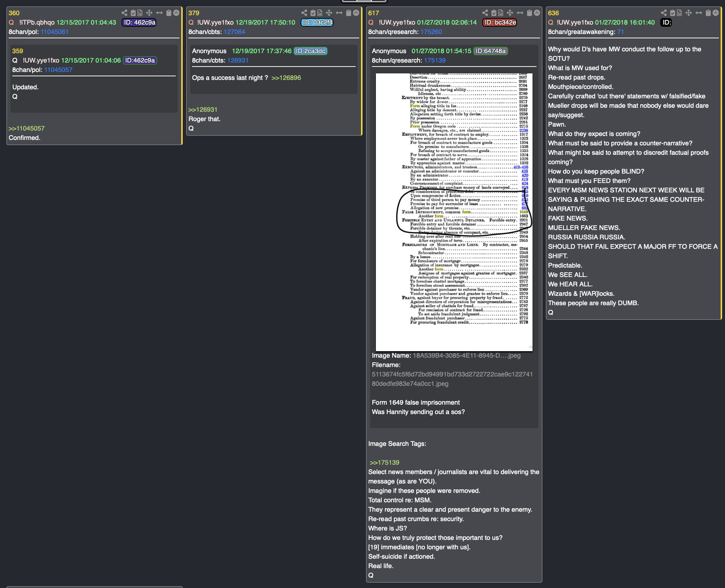
Task: Click ID:462c9a badge in nested post 359
Action: click(x=140, y=60)
